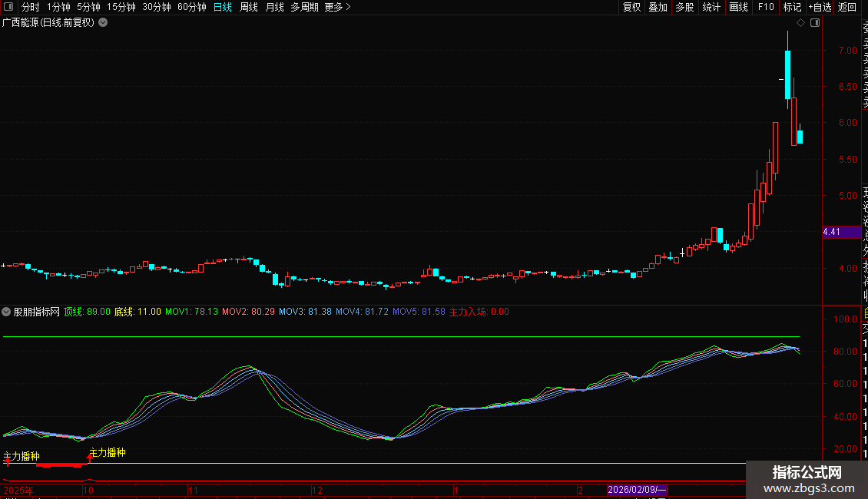868x499 pixels.
Task: Click the 2025年 timeline label
Action: (18, 490)
